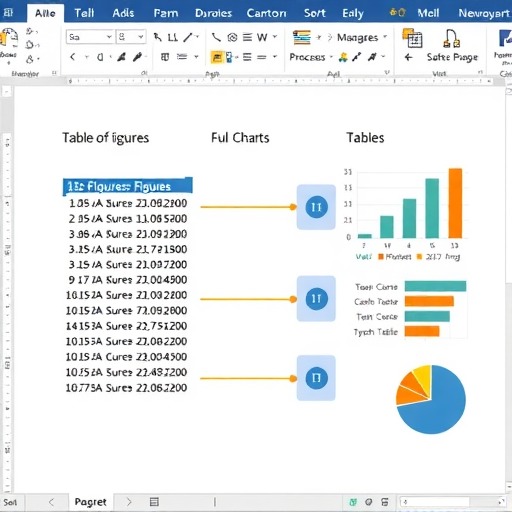Image resolution: width=512 pixels, height=512 pixels.
Task: Click the green icon in status bar
Action: coord(353,502)
